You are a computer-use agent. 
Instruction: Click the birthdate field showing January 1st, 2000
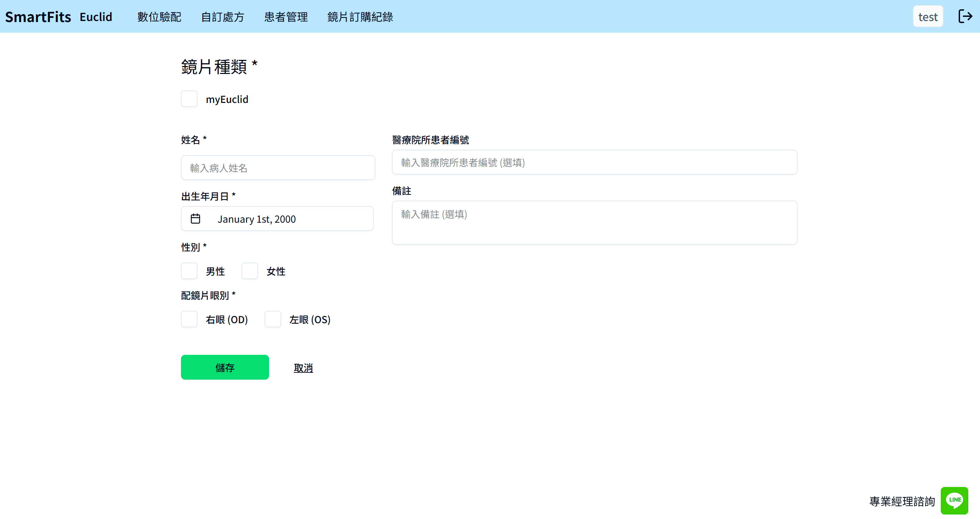(277, 219)
